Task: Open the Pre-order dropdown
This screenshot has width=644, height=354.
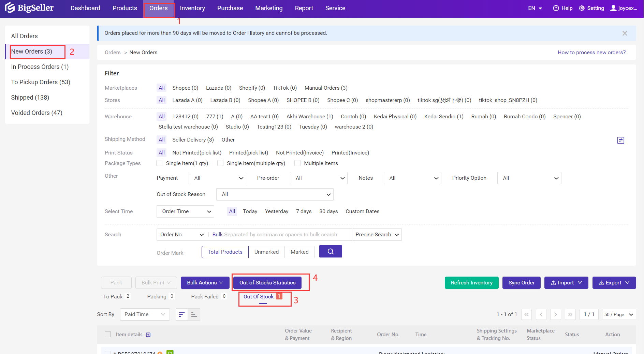Action: (319, 178)
